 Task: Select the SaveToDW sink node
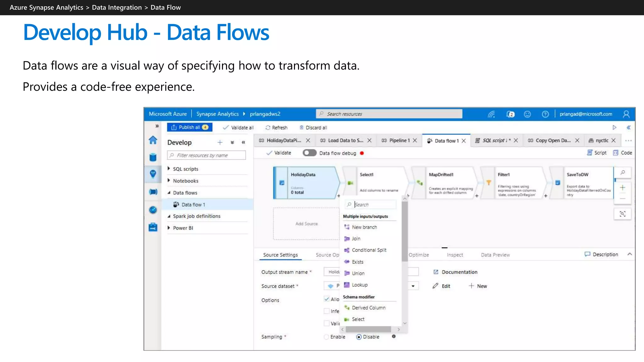(x=582, y=183)
